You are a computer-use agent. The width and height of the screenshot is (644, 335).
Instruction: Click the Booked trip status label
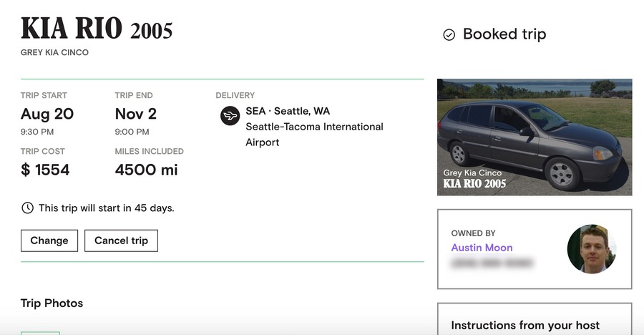pyautogui.click(x=504, y=34)
